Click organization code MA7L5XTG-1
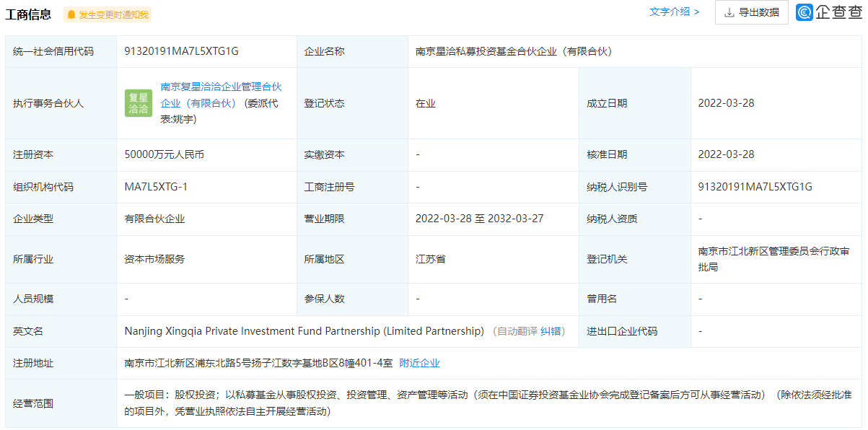The width and height of the screenshot is (868, 430). (156, 187)
